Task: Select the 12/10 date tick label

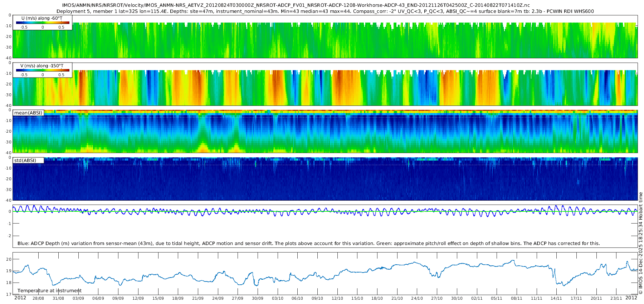Action: (337, 298)
